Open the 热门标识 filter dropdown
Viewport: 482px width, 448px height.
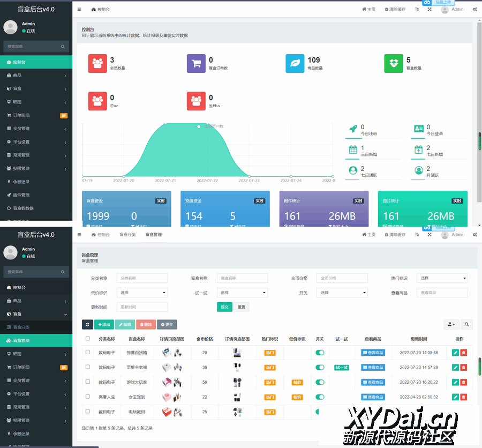click(442, 278)
